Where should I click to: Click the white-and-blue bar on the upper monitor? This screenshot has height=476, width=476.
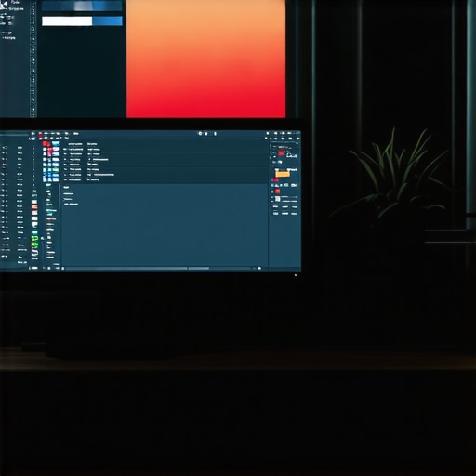pyautogui.click(x=82, y=21)
